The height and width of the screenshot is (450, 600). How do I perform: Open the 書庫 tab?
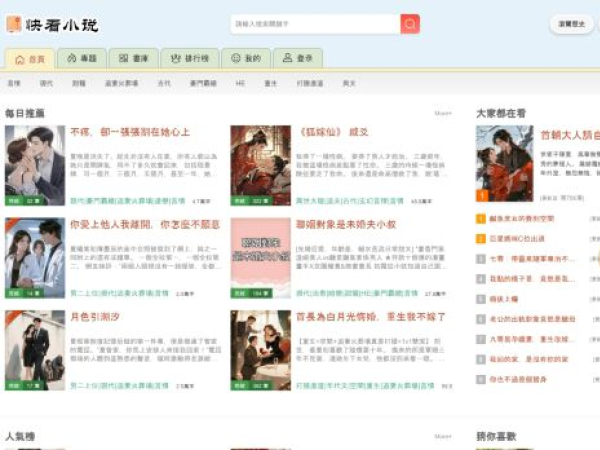tap(134, 58)
